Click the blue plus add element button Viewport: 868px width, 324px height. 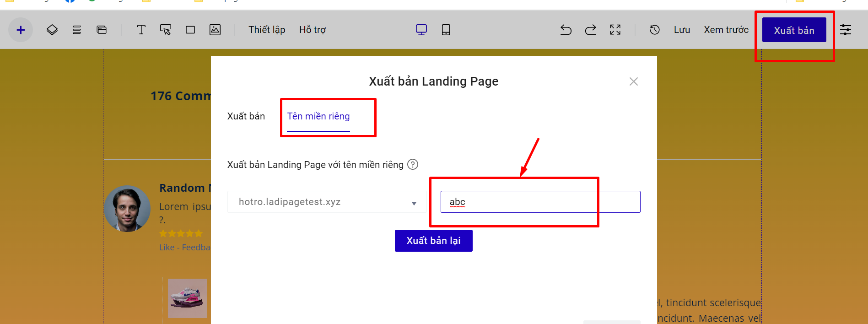21,30
